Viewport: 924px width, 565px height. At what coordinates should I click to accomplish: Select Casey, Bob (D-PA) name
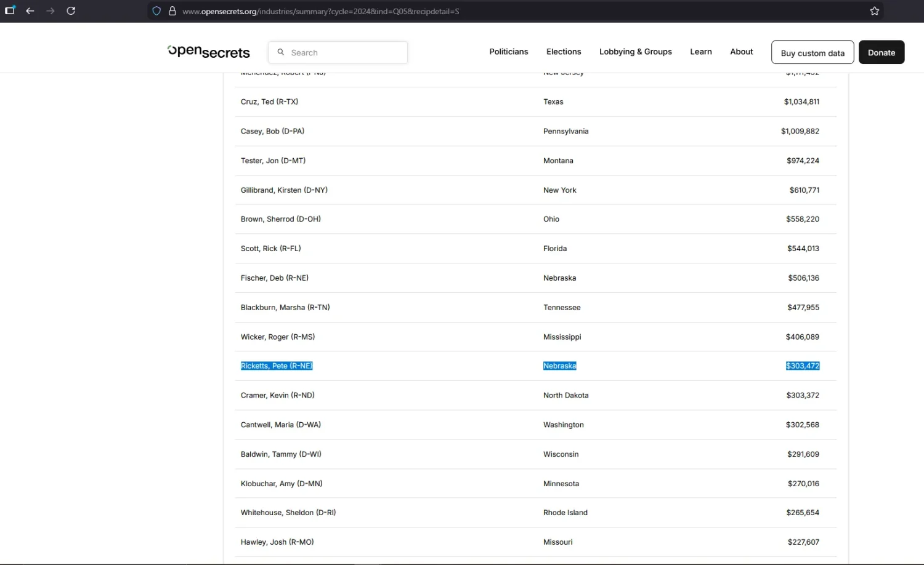coord(272,132)
